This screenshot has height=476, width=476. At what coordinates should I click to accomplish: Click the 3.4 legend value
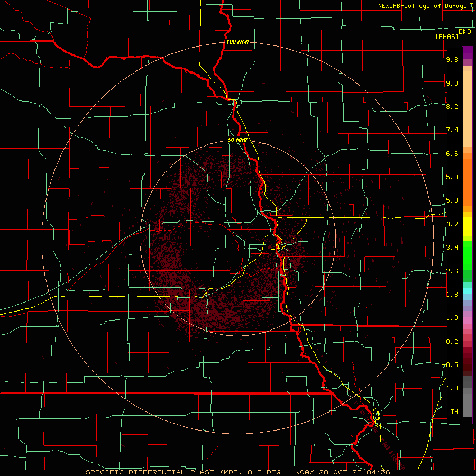point(452,248)
